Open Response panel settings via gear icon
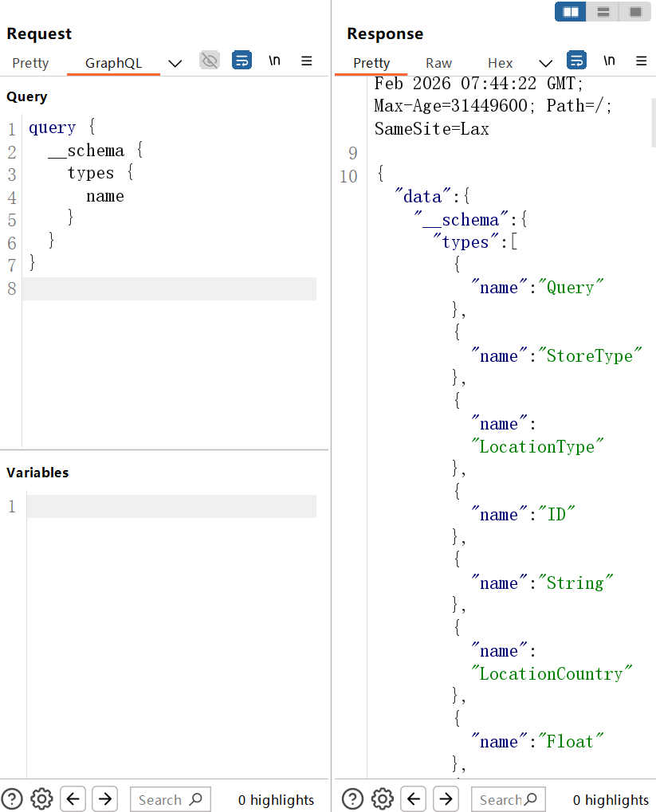Image resolution: width=656 pixels, height=812 pixels. click(x=382, y=798)
